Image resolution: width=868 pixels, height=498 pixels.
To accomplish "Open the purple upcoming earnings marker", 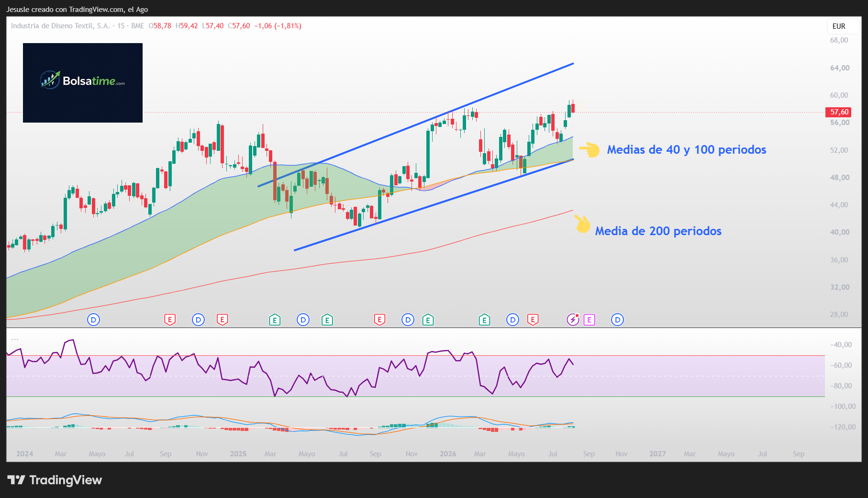I will [x=589, y=320].
